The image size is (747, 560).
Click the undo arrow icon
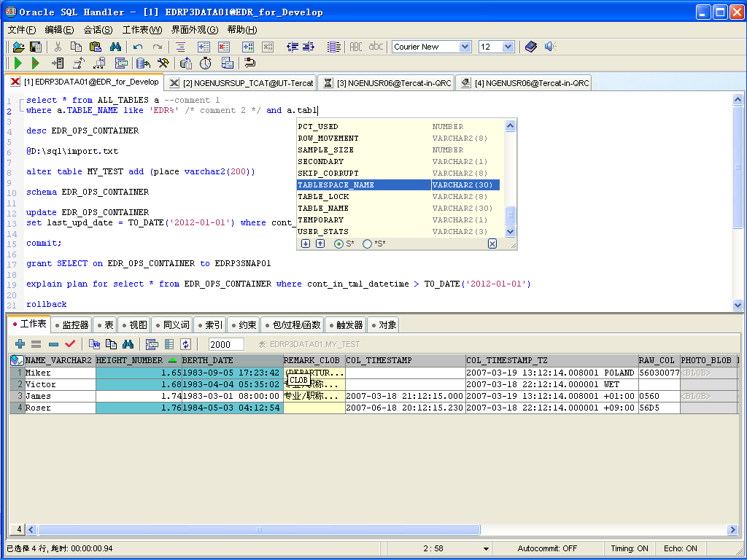coord(138,47)
